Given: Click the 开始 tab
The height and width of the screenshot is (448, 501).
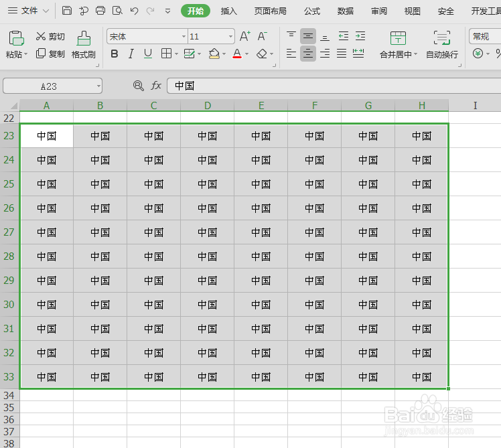Looking at the screenshot, I should point(196,11).
